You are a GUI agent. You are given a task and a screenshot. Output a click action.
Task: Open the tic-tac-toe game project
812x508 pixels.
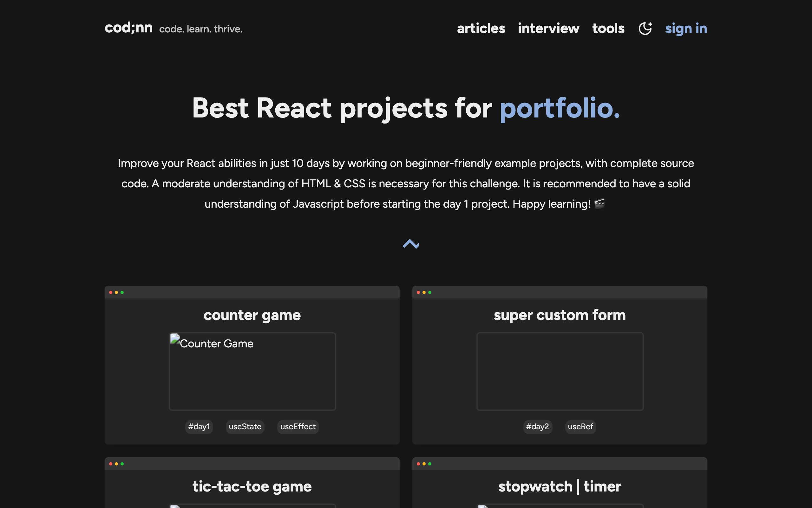(252, 486)
